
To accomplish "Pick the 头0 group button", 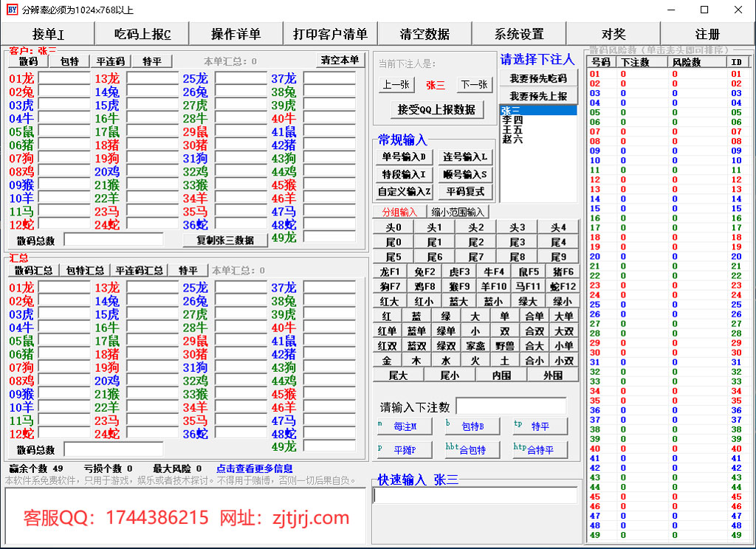I will 394,227.
